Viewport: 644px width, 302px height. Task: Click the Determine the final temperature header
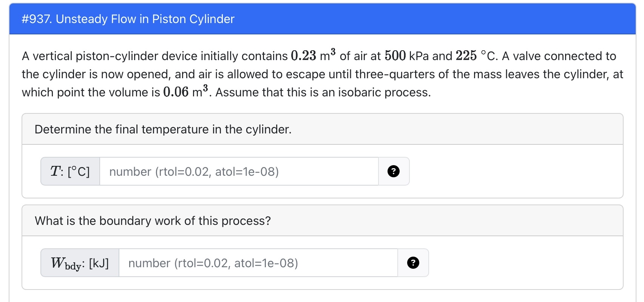point(163,129)
